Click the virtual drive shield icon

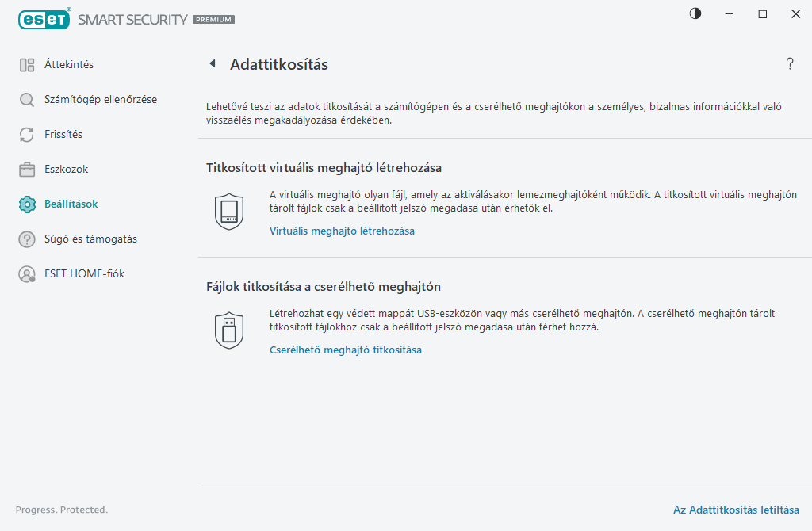pyautogui.click(x=228, y=211)
